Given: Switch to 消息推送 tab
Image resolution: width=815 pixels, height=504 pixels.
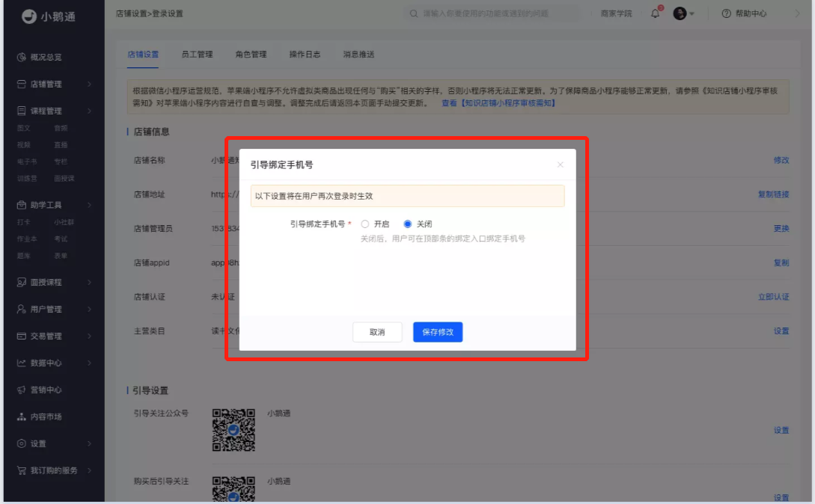Looking at the screenshot, I should pyautogui.click(x=358, y=54).
